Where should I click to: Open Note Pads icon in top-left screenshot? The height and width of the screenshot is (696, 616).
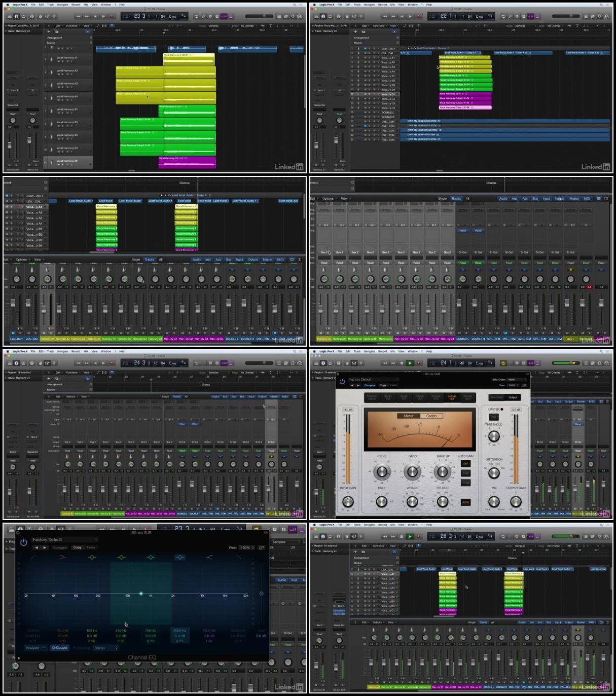click(x=285, y=16)
